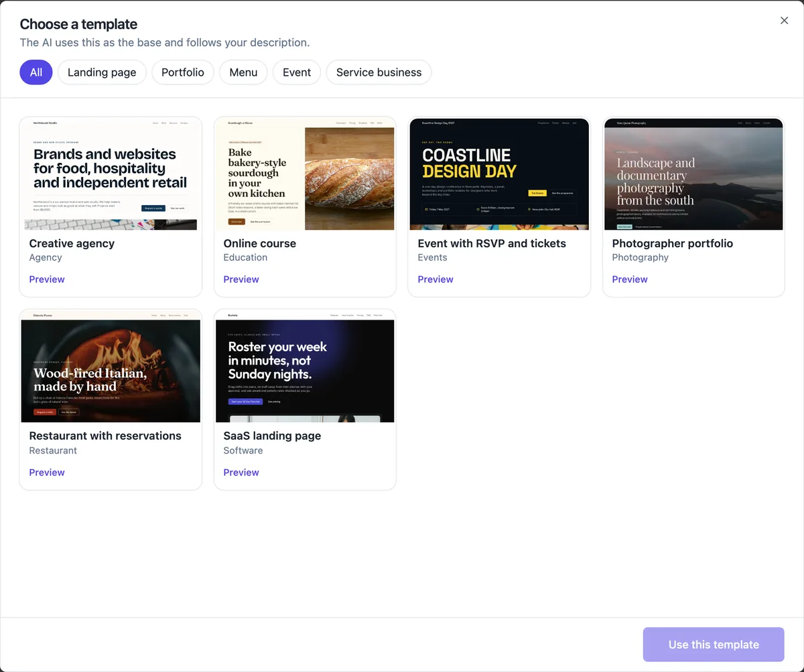Select the Creative agency thumbnail image
804x672 pixels.
pos(111,174)
